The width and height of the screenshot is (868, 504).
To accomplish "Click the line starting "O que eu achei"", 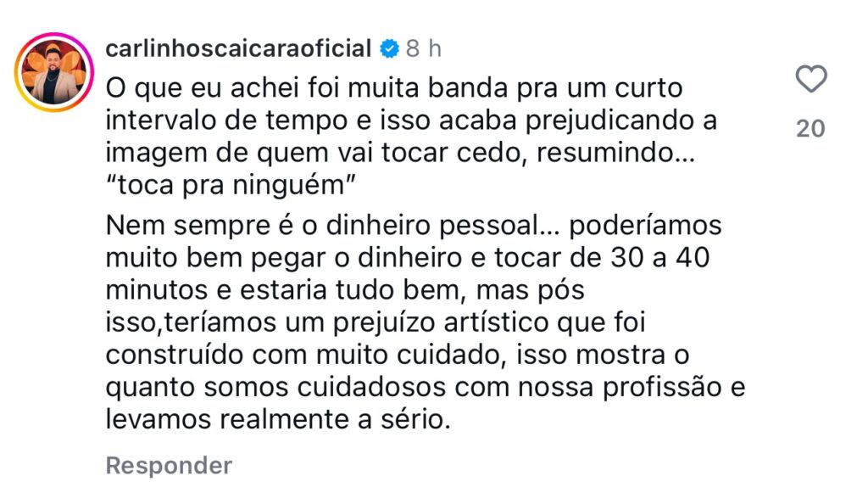I will (394, 88).
